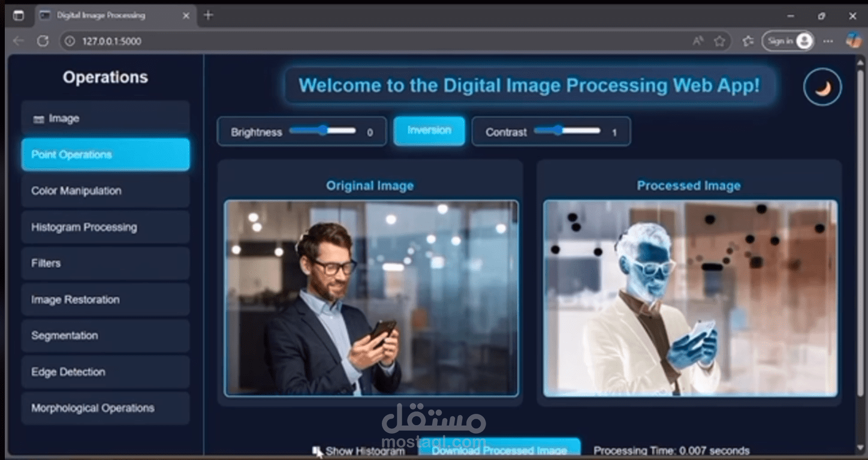The image size is (868, 460).
Task: Click the read aloud icon in the toolbar
Action: pyautogui.click(x=697, y=41)
